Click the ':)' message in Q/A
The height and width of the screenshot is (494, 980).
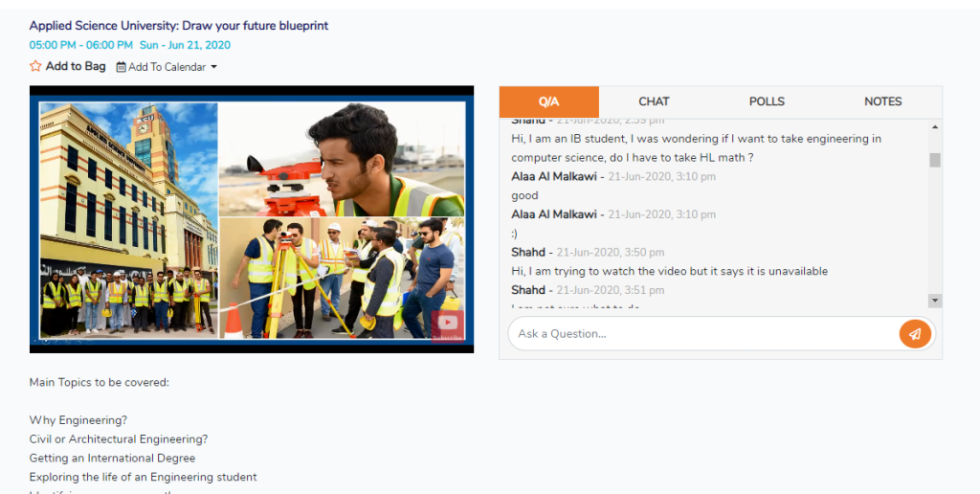pyautogui.click(x=514, y=234)
